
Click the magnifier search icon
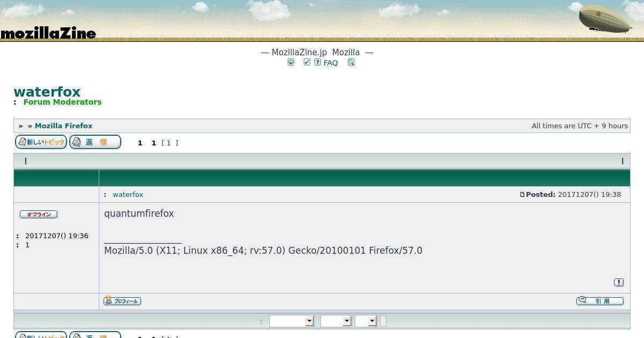(351, 62)
